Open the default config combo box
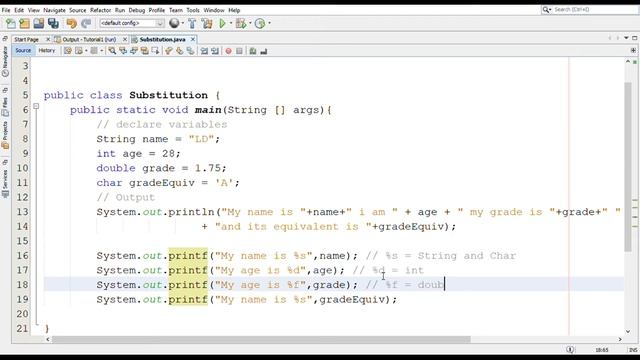640x360 pixels. pyautogui.click(x=132, y=23)
